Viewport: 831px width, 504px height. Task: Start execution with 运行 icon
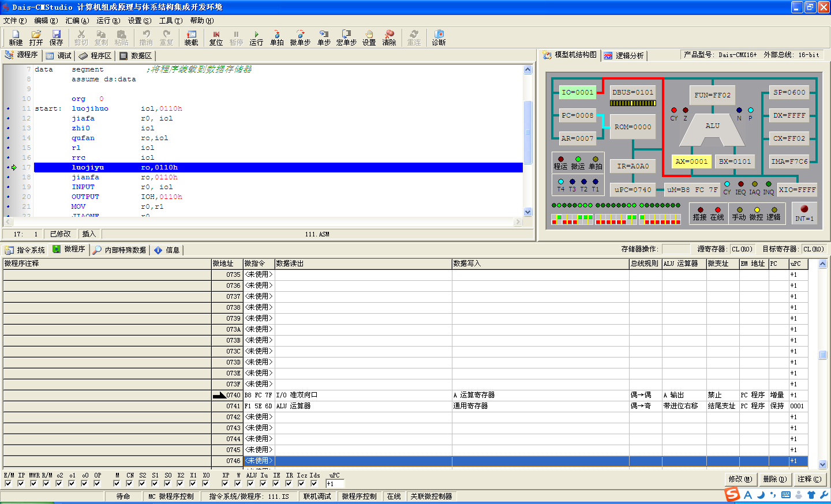coord(256,38)
